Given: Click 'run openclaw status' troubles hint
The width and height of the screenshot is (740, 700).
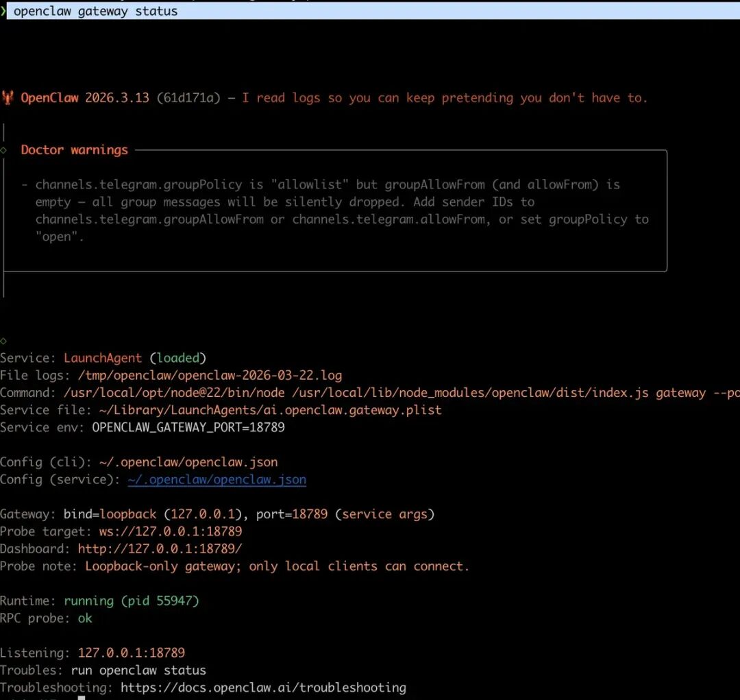Looking at the screenshot, I should pyautogui.click(x=138, y=671).
